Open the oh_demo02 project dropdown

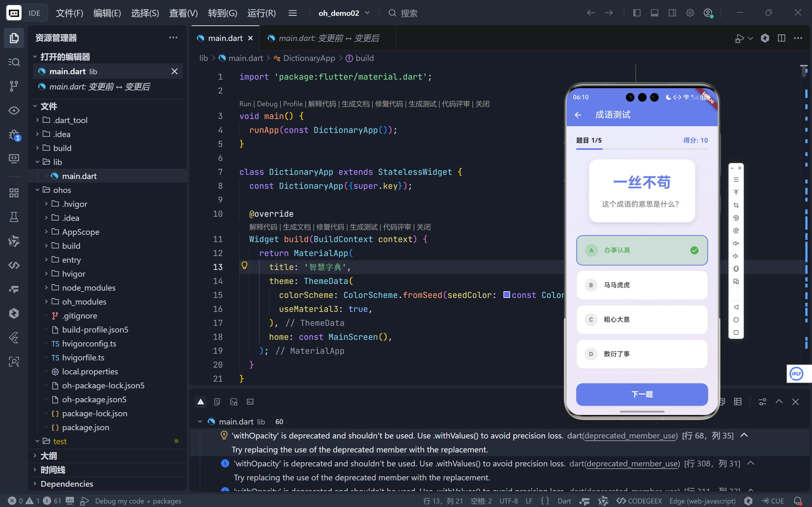[344, 13]
